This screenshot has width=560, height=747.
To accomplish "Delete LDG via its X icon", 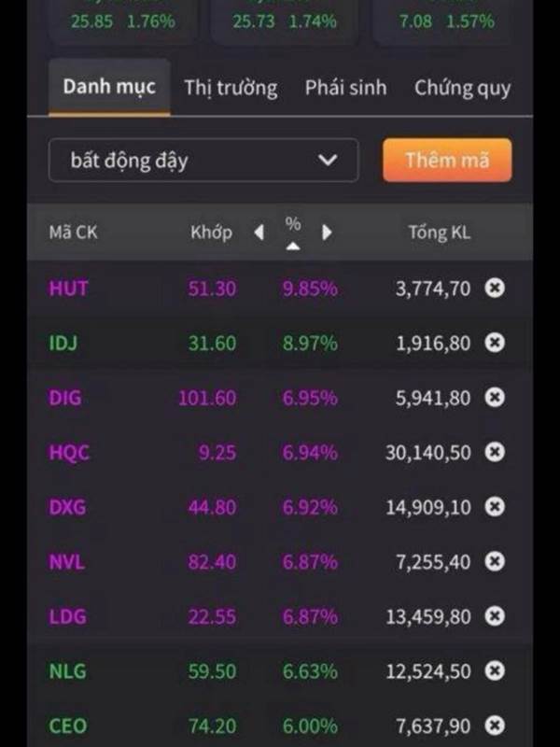I will (x=495, y=616).
